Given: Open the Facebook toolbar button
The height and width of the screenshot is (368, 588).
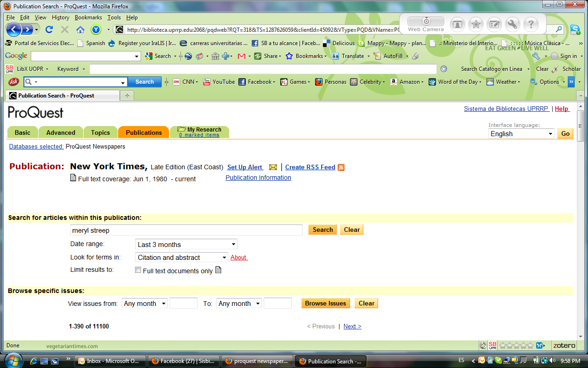Looking at the screenshot, I should click(x=256, y=82).
